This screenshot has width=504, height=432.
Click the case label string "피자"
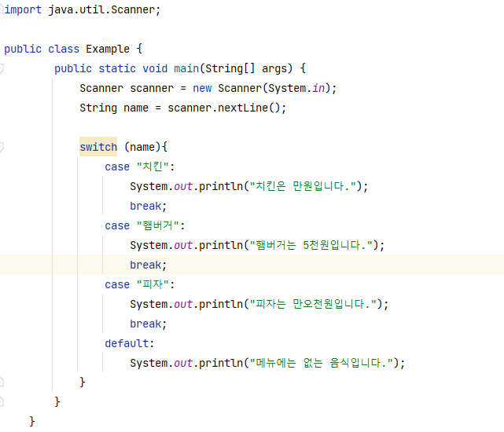153,284
